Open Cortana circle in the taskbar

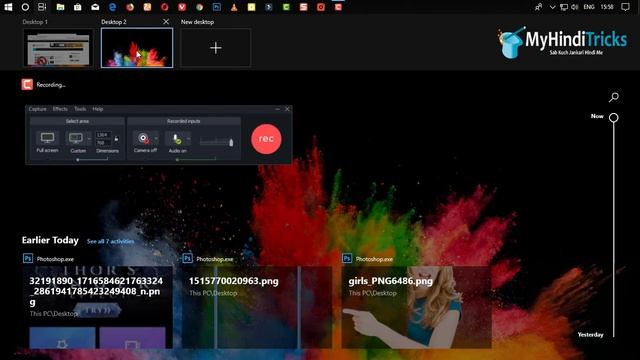point(25,7)
